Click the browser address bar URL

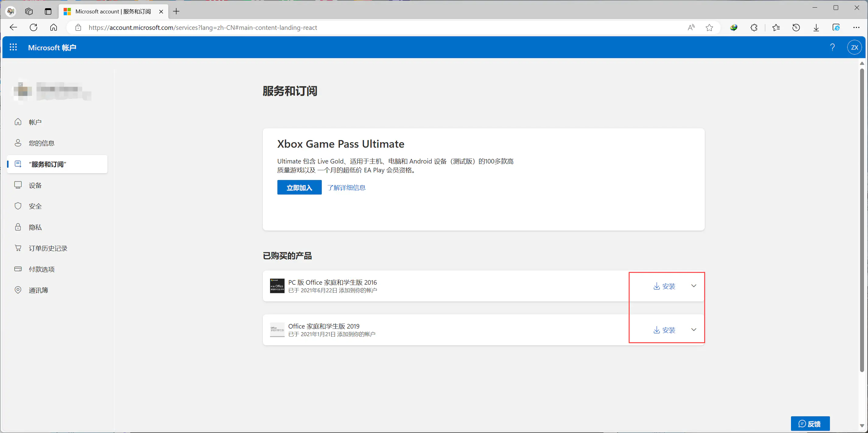coord(202,28)
